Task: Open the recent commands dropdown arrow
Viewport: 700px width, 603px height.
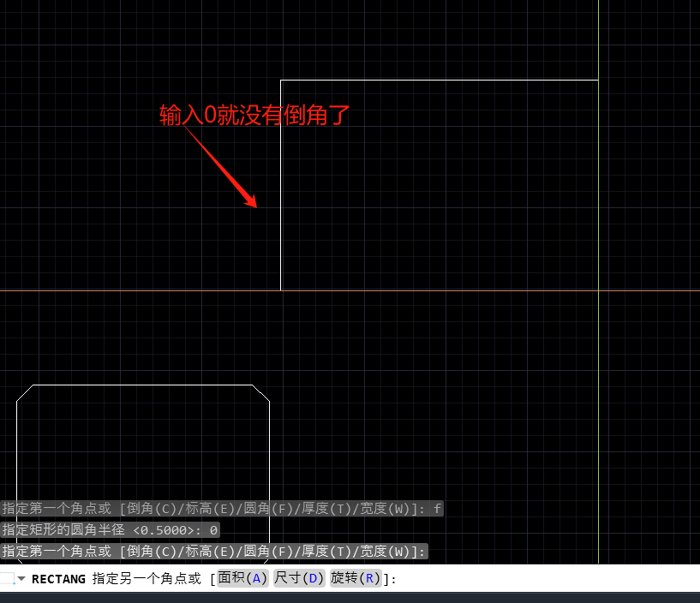Action: (21, 579)
